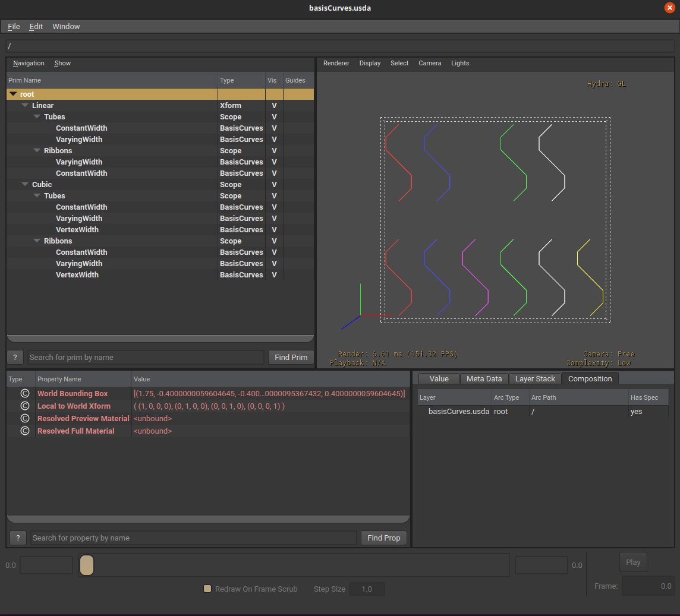The image size is (680, 616).
Task: Switch to the Layer Stack tab
Action: [x=534, y=378]
